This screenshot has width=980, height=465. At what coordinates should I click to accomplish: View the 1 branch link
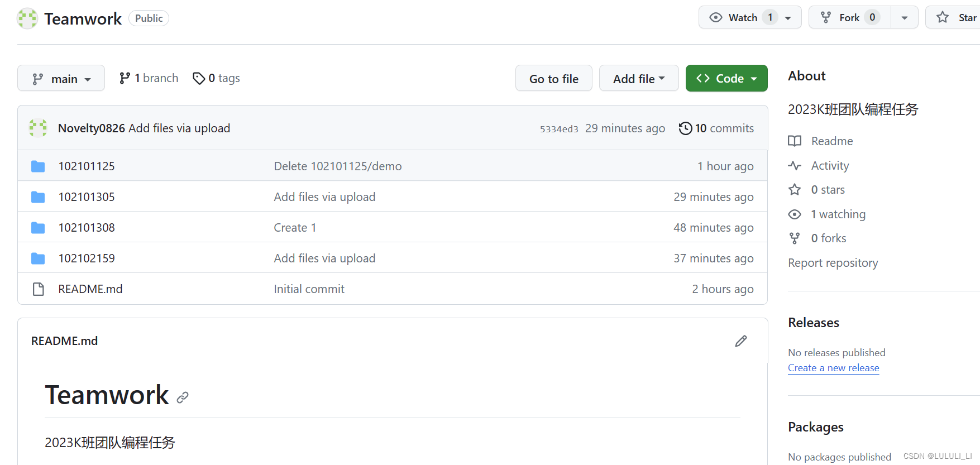click(x=149, y=78)
